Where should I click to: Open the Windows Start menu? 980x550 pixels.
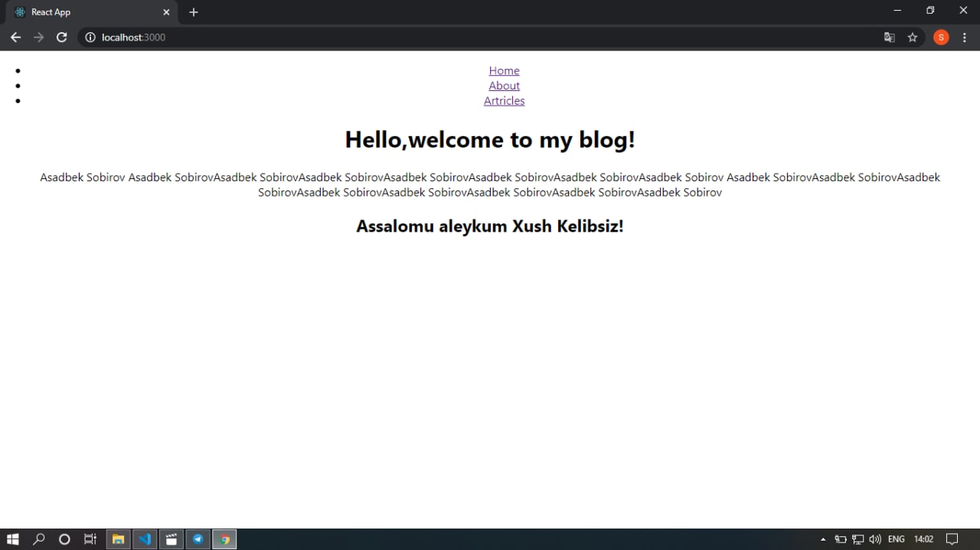(x=12, y=539)
